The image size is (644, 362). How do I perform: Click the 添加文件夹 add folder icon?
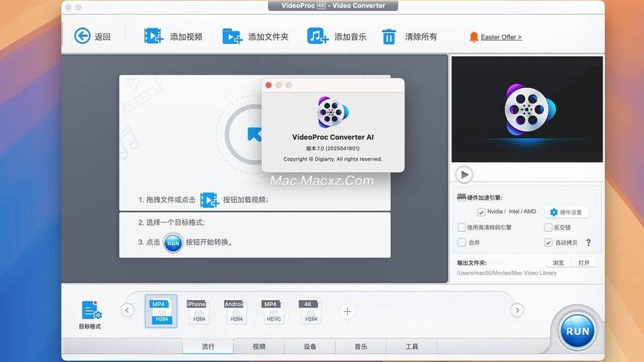(x=232, y=36)
